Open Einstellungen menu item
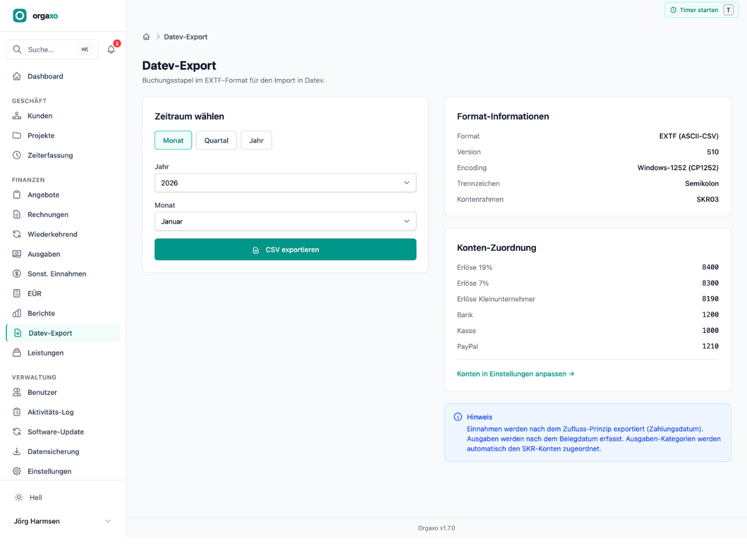The width and height of the screenshot is (747, 560). pyautogui.click(x=63, y=472)
